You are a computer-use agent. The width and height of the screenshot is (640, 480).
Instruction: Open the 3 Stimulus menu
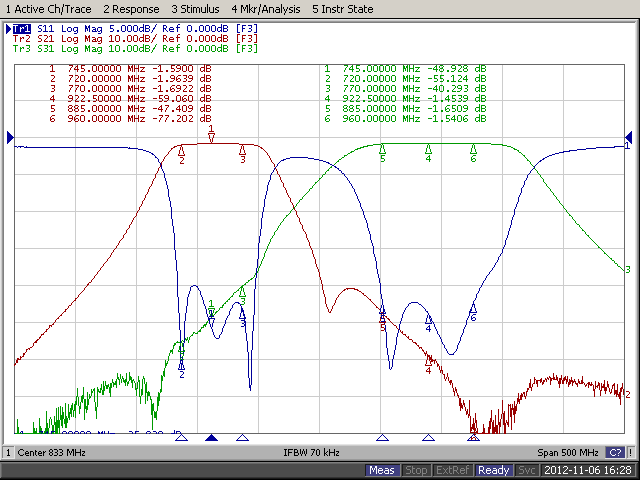click(x=195, y=9)
